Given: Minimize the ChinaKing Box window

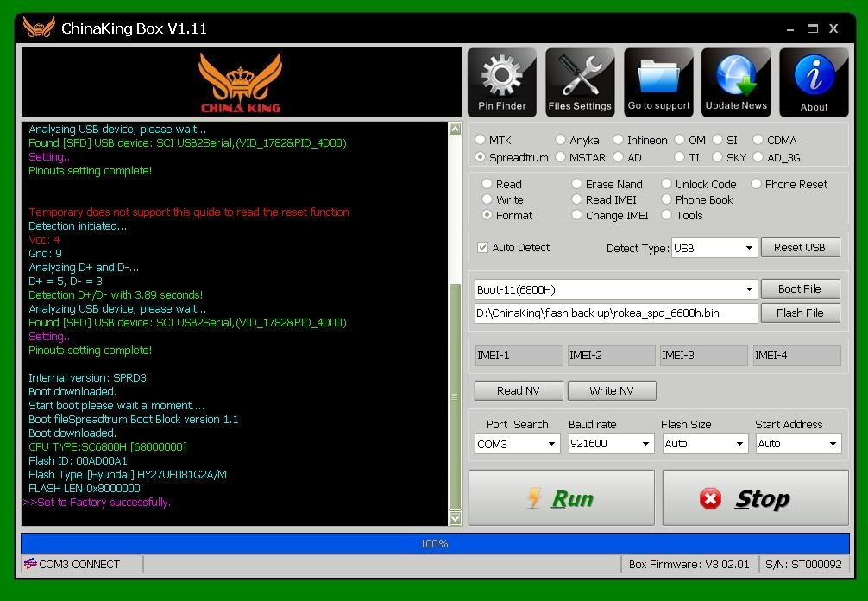Looking at the screenshot, I should click(x=790, y=28).
